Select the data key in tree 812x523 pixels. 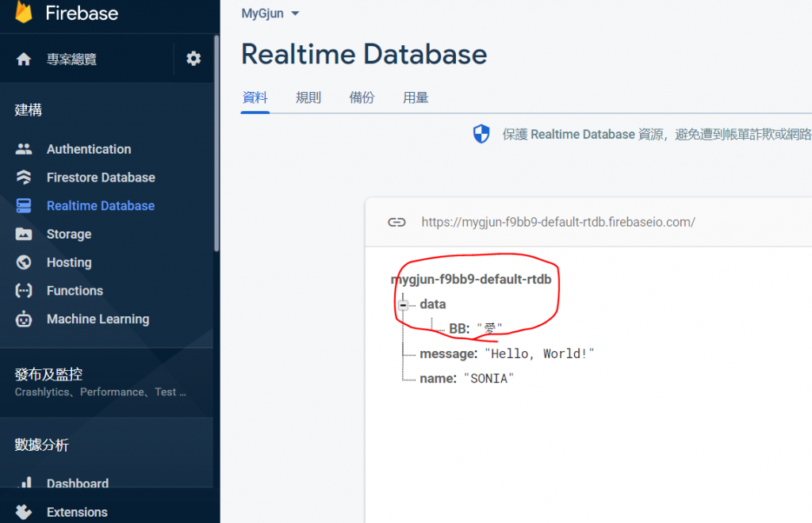pyautogui.click(x=433, y=304)
